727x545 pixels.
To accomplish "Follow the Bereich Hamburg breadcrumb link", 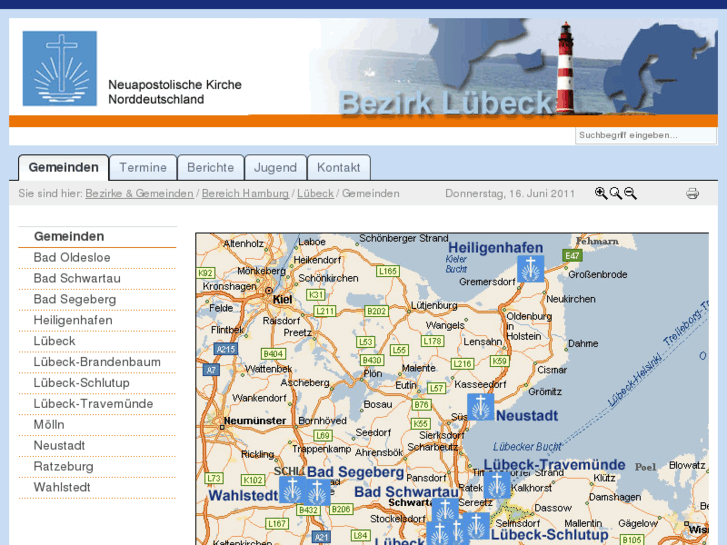I will point(245,193).
